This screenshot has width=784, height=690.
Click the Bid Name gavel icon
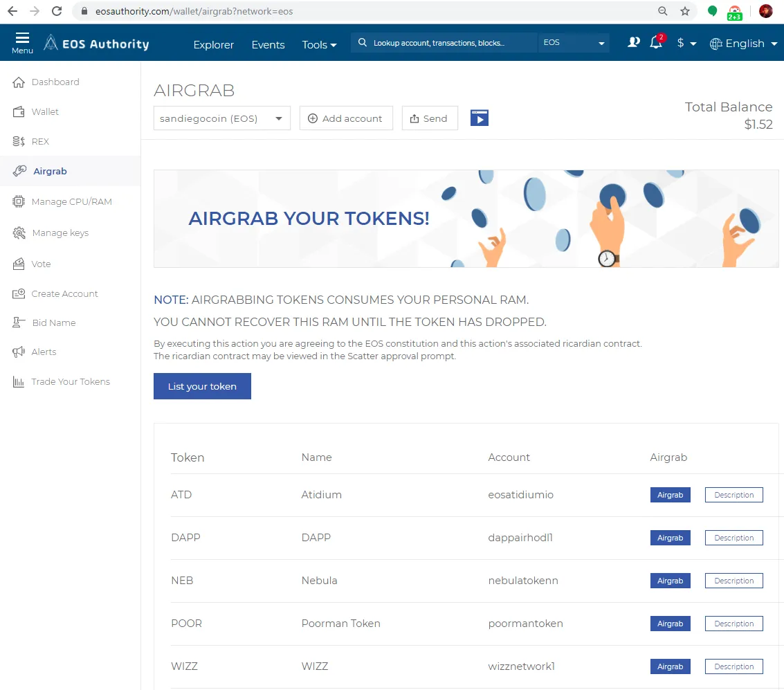(x=19, y=323)
